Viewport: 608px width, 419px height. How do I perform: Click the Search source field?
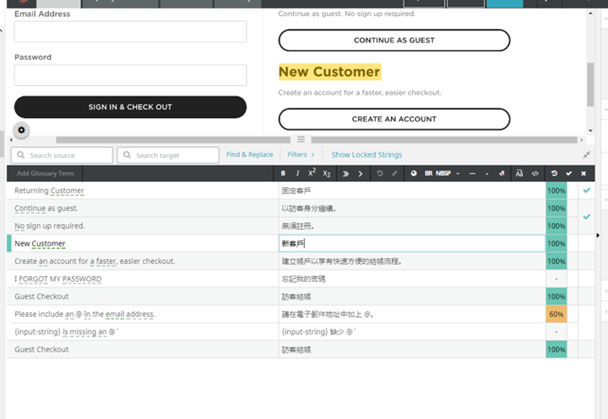click(62, 155)
